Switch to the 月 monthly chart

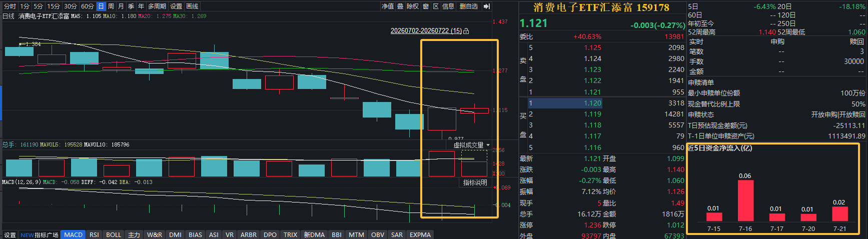(121, 6)
